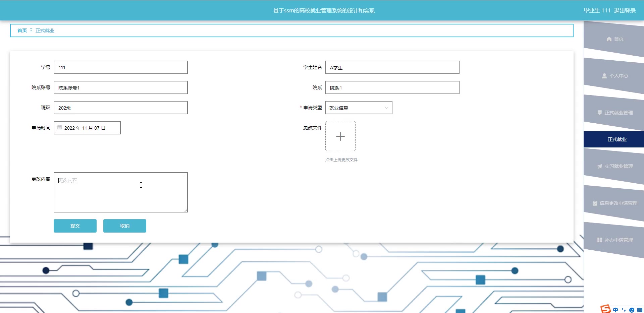Viewport: 644px width, 313px height.
Task: Click the calendar icon in 申请时间
Action: (x=60, y=127)
